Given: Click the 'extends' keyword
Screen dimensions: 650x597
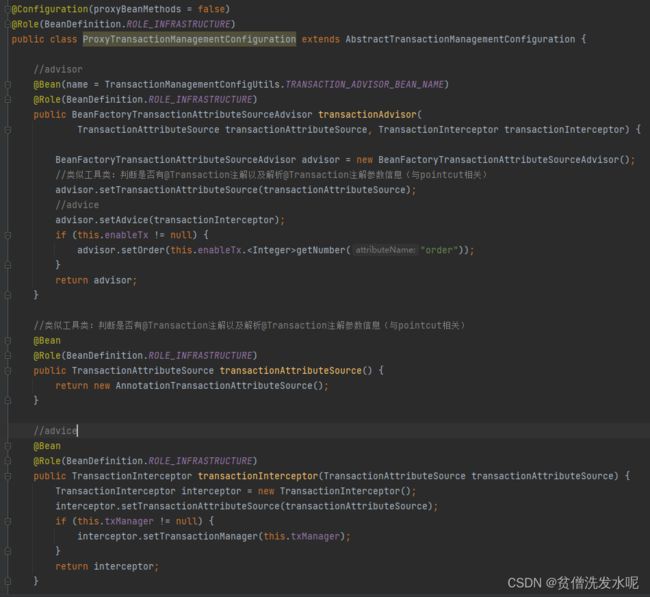Looking at the screenshot, I should pos(320,39).
